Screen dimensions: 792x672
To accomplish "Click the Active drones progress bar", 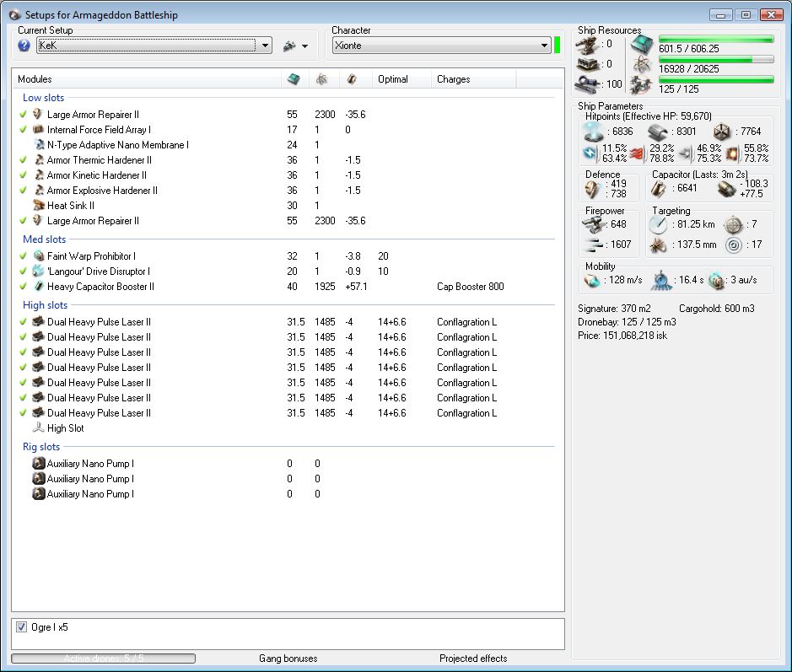I will coord(103,659).
